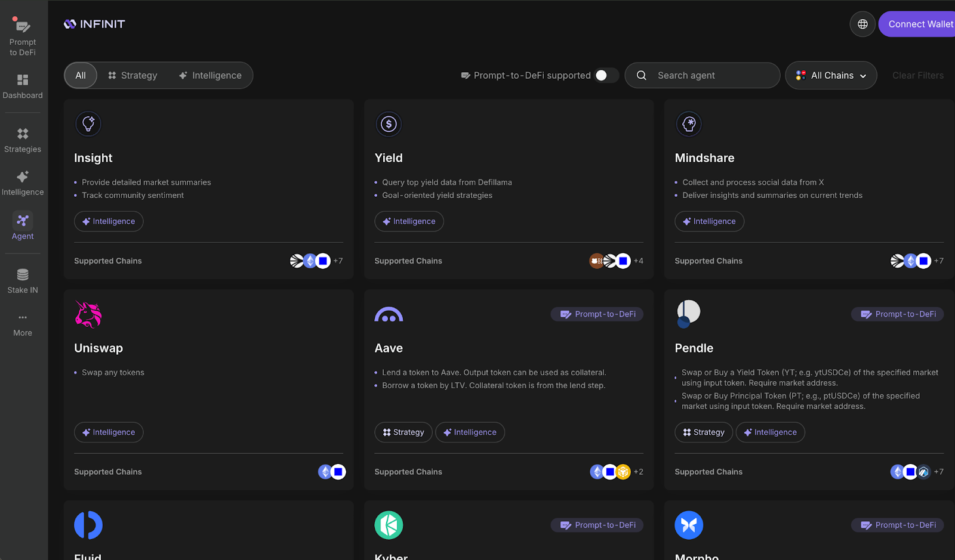Click the Kyber logo icon
Screen dimensions: 955x560
(389, 525)
